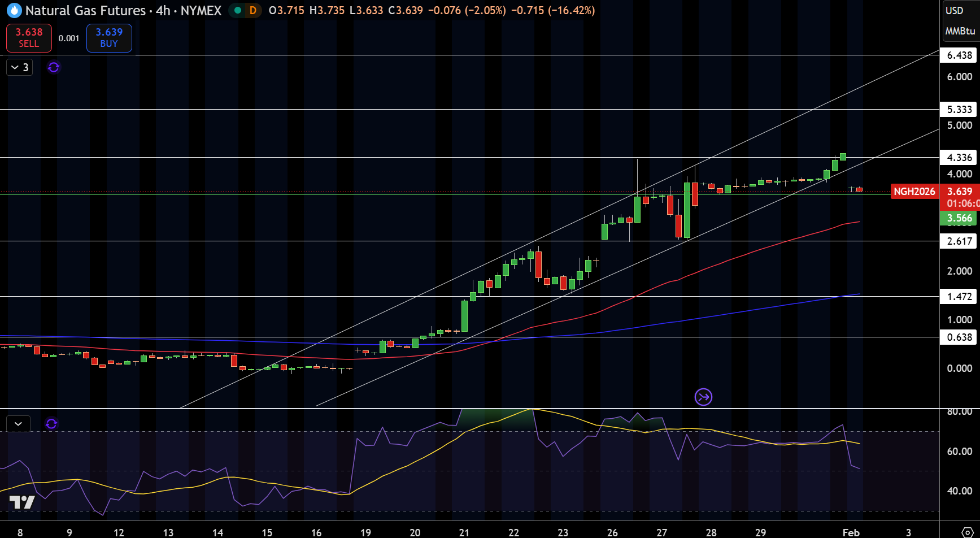
Task: Click the Feb date on time axis
Action: coord(851,532)
